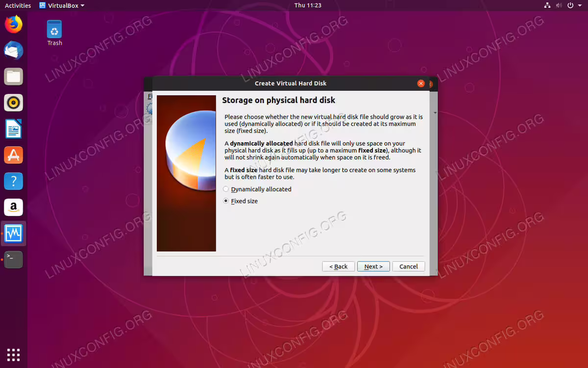The width and height of the screenshot is (588, 368).
Task: Open the Files manager in dock
Action: (x=13, y=77)
